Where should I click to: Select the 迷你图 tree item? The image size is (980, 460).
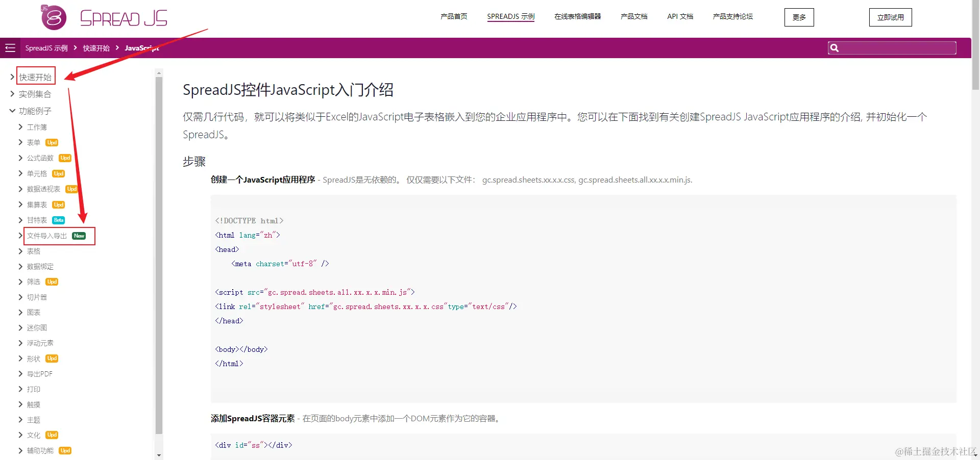pyautogui.click(x=37, y=328)
